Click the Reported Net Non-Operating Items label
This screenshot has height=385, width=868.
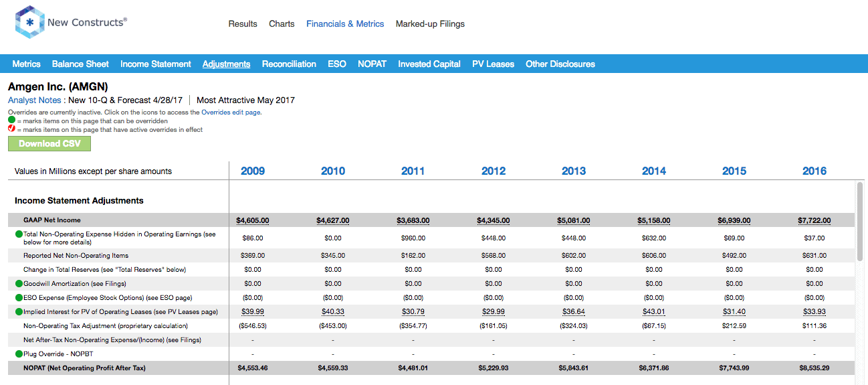pyautogui.click(x=76, y=255)
